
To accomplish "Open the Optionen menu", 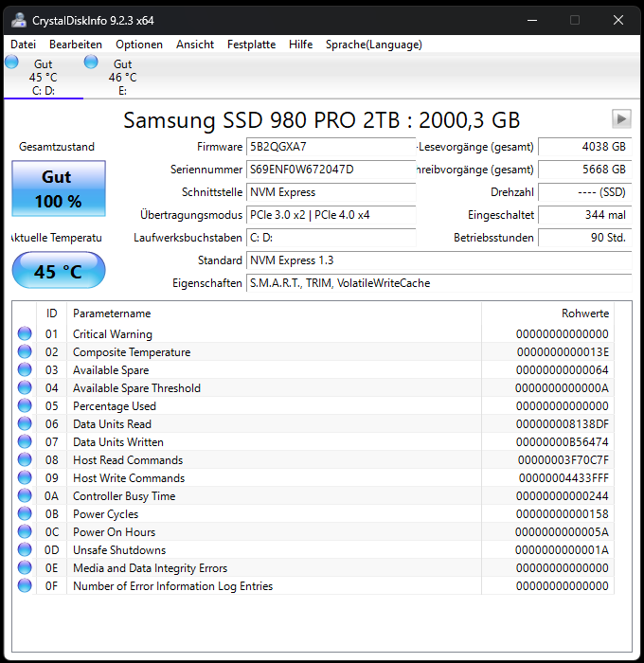I will click(139, 45).
